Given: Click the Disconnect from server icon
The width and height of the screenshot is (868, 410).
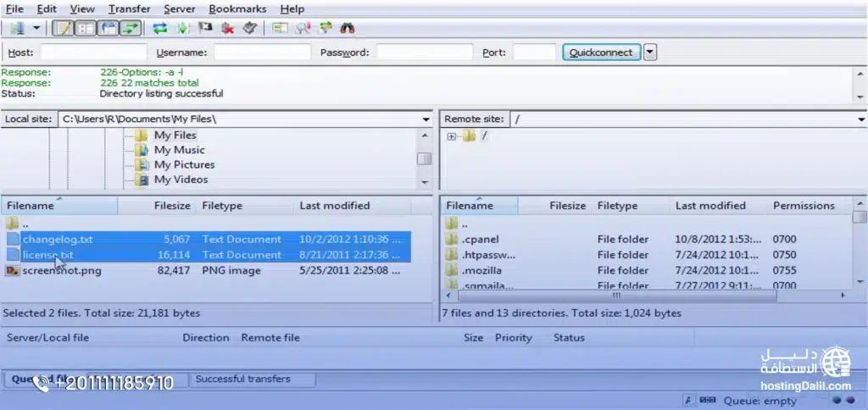Looking at the screenshot, I should 227,28.
